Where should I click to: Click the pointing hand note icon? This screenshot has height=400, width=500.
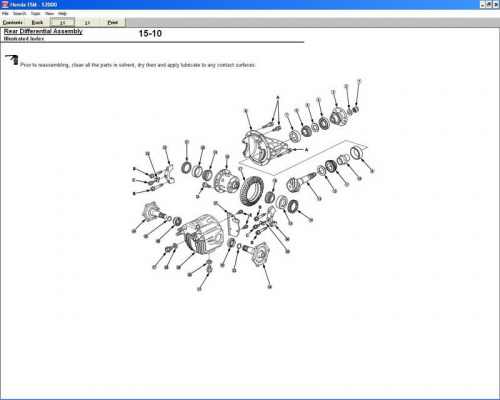click(x=12, y=60)
